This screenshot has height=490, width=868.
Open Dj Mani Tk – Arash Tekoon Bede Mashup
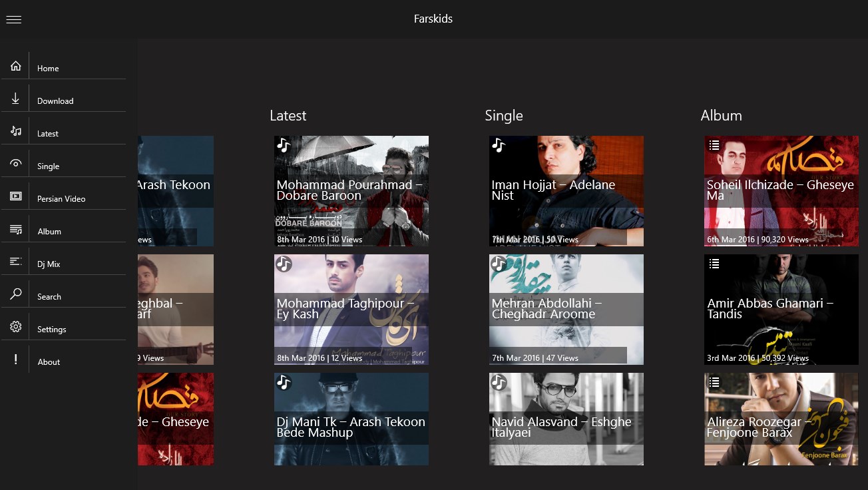(351, 419)
